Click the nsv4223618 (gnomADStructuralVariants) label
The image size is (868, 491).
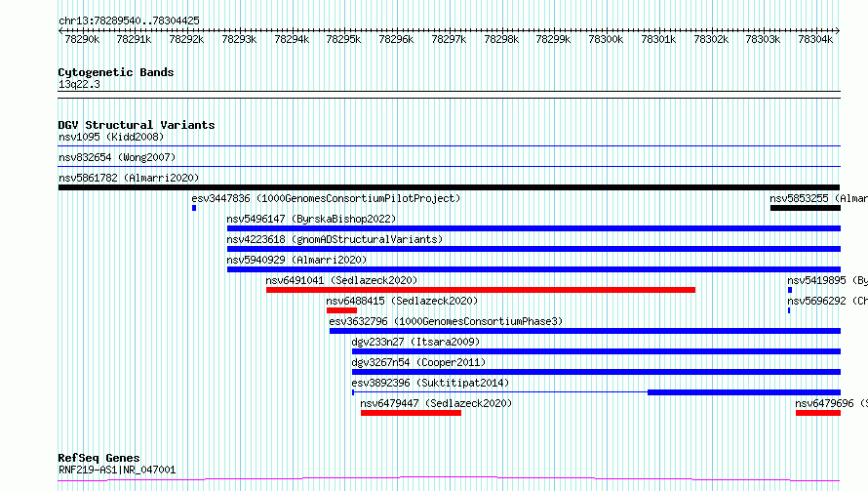(335, 239)
